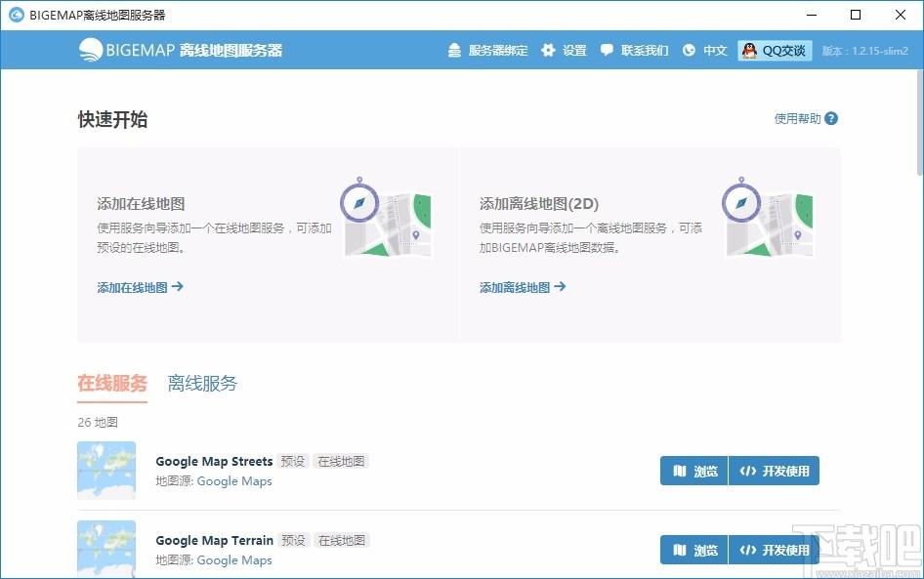Open 服务器绑定 server binding
Screen dimensions: 924x579
click(x=488, y=51)
